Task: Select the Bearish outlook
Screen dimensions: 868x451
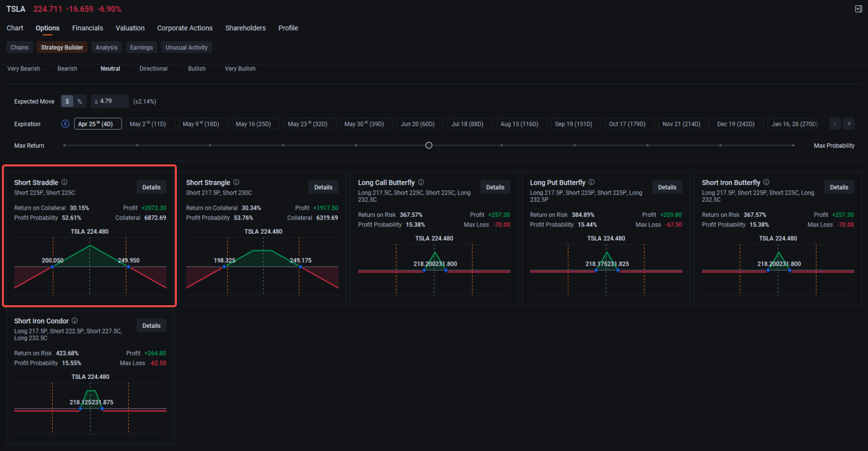Action: (x=67, y=69)
